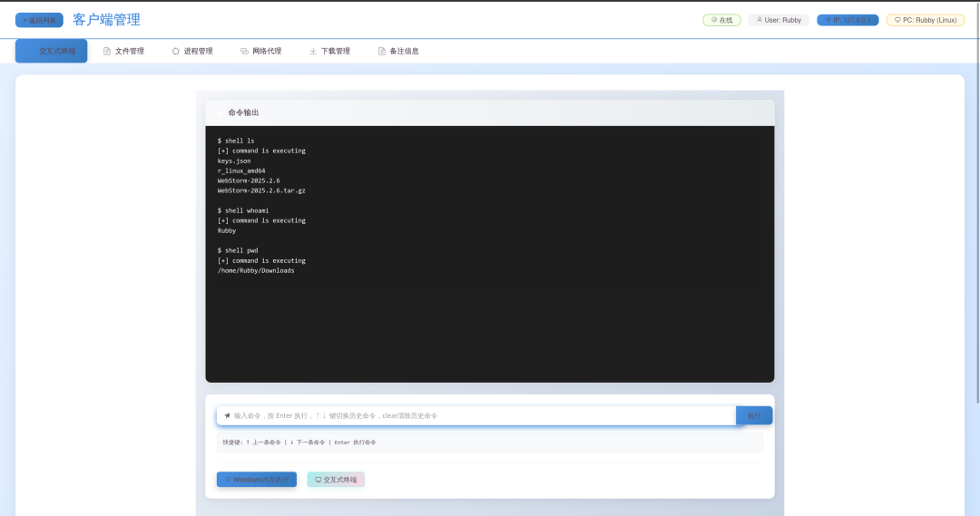This screenshot has width=980, height=516.
Task: Select the 交互式终端 tab
Action: click(51, 51)
